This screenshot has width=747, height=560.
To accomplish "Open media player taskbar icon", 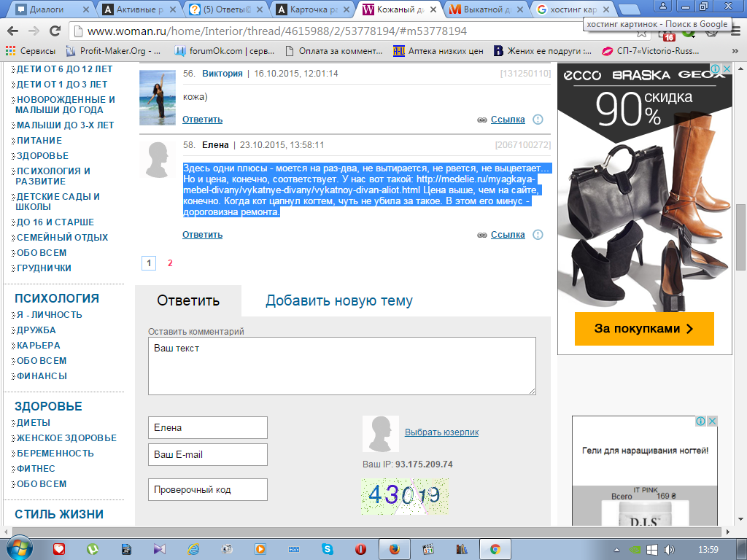I will pyautogui.click(x=260, y=550).
